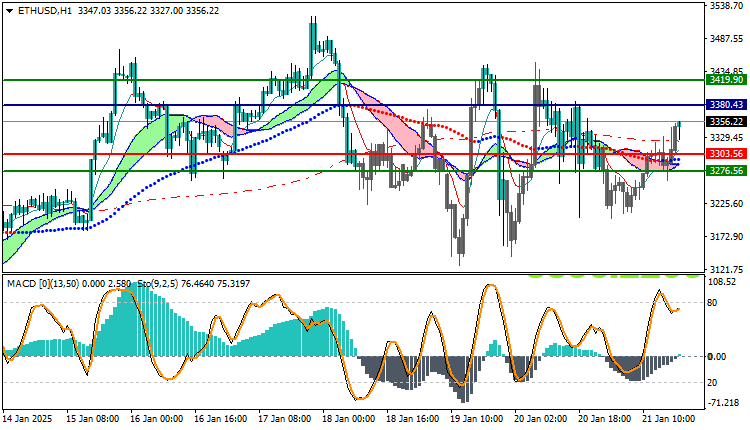Viewport: 750px width, 430px height.
Task: Click the 3172.90 price scale value
Action: click(726, 237)
